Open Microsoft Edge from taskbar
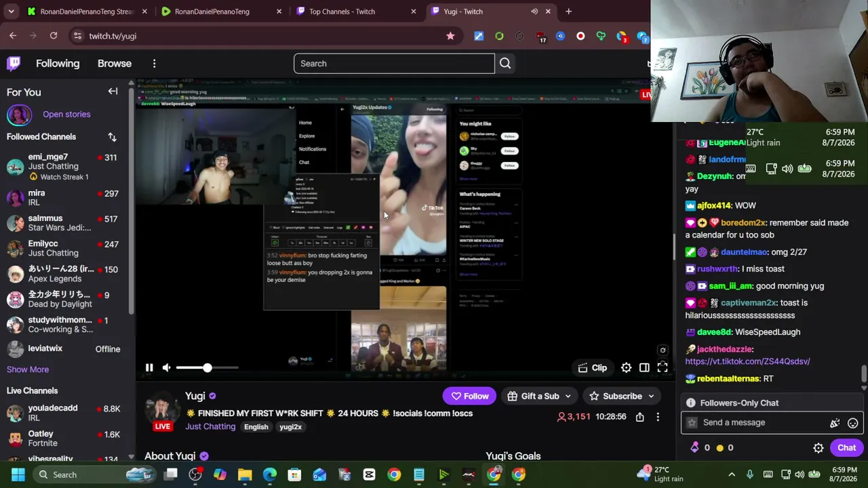Image resolution: width=868 pixels, height=488 pixels. tap(270, 474)
